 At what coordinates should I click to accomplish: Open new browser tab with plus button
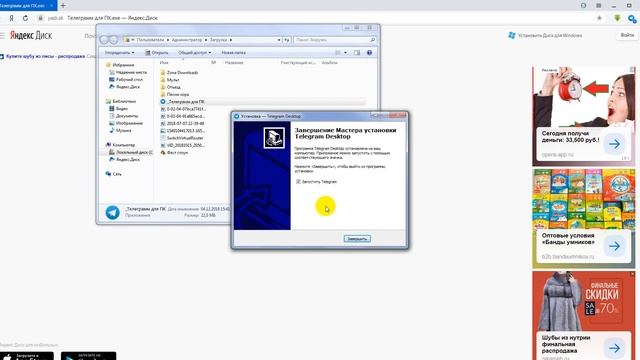(63, 5)
